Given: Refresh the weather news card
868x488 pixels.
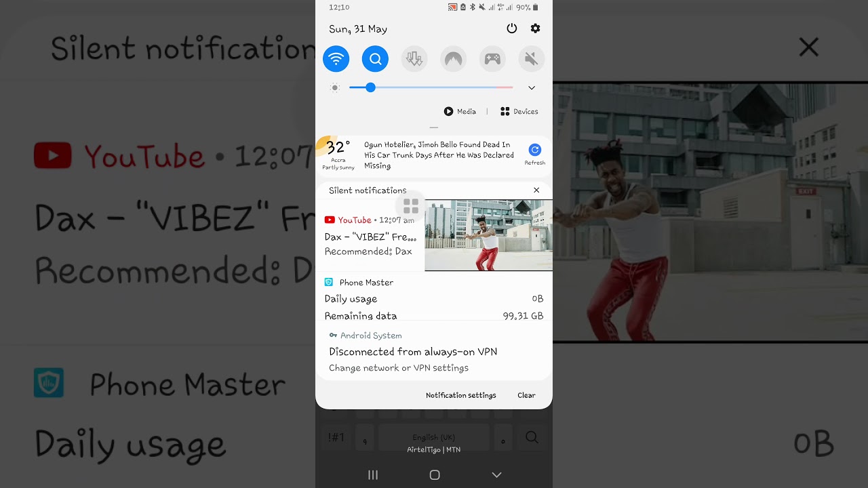Looking at the screenshot, I should (534, 154).
